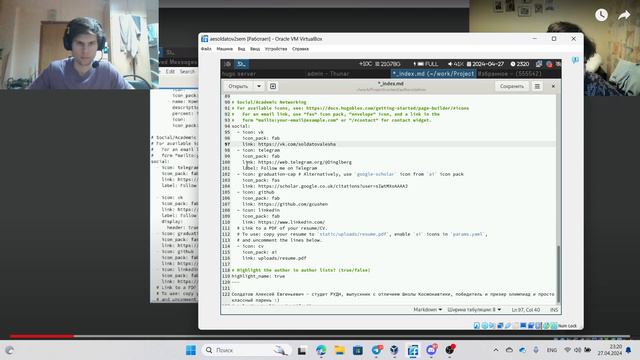Open Microsoft Edge from the taskbar
This screenshot has height=360, width=640.
click(321, 350)
